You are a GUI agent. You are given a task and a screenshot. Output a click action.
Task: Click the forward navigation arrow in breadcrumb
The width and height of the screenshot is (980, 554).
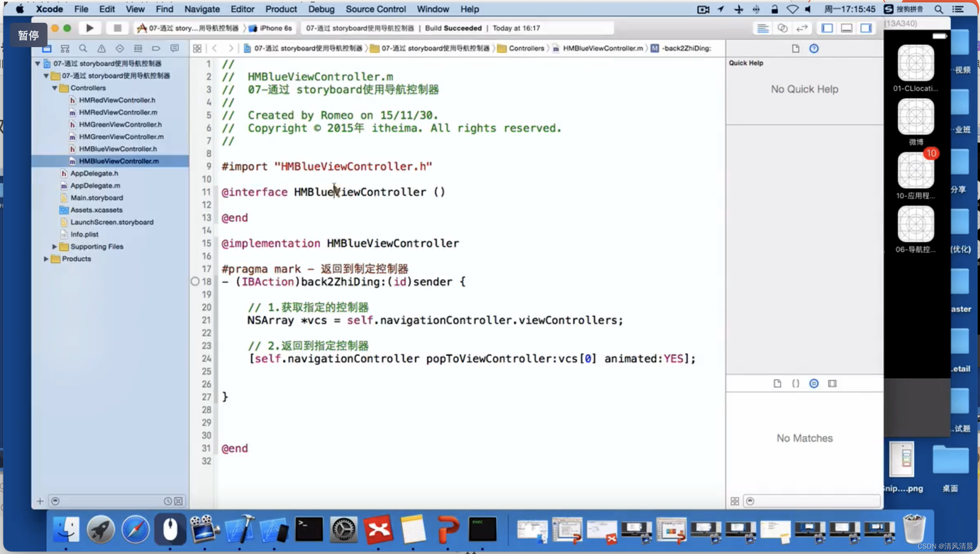pyautogui.click(x=229, y=48)
